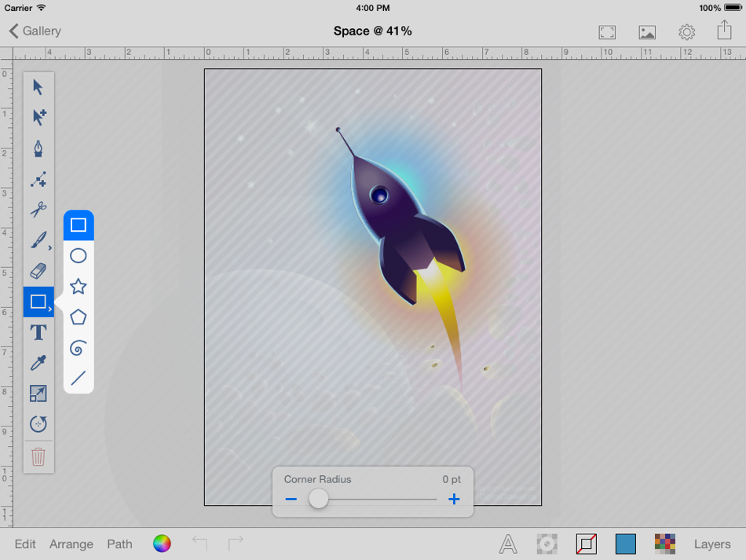Go back to Gallery
This screenshot has height=560, width=746.
(35, 31)
